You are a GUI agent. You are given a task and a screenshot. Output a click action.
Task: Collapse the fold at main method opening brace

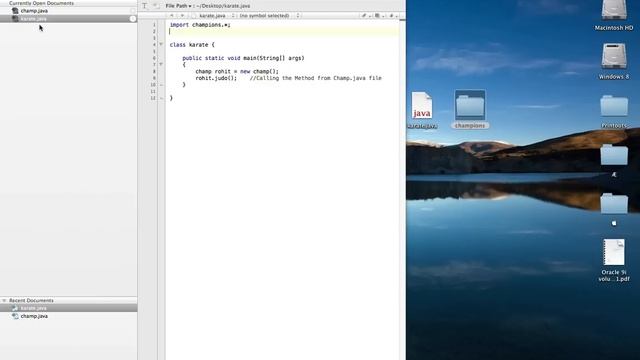[x=161, y=64]
